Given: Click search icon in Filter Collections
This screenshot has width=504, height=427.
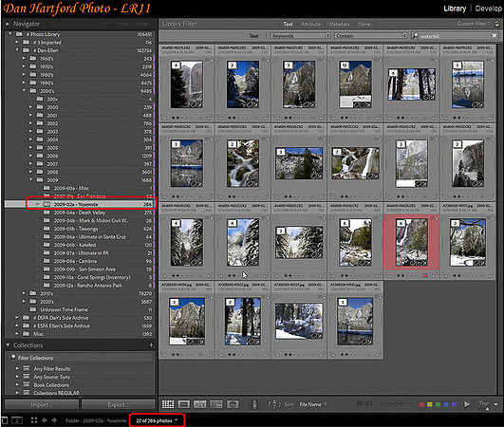Looking at the screenshot, I should coord(13,358).
